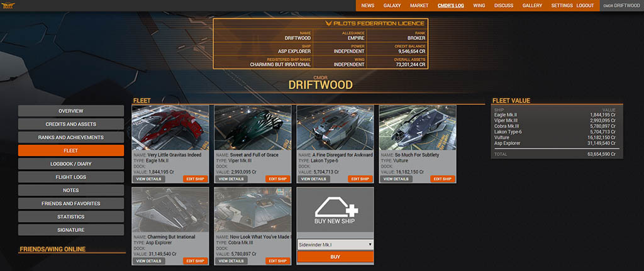Click the Elite Dangerous logo icon

[8, 6]
